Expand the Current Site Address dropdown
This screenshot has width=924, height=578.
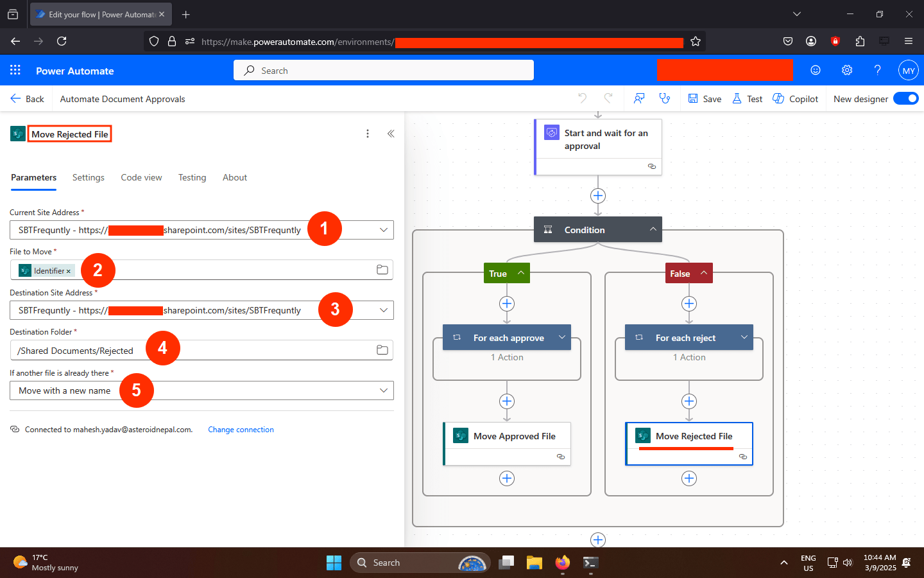point(384,230)
